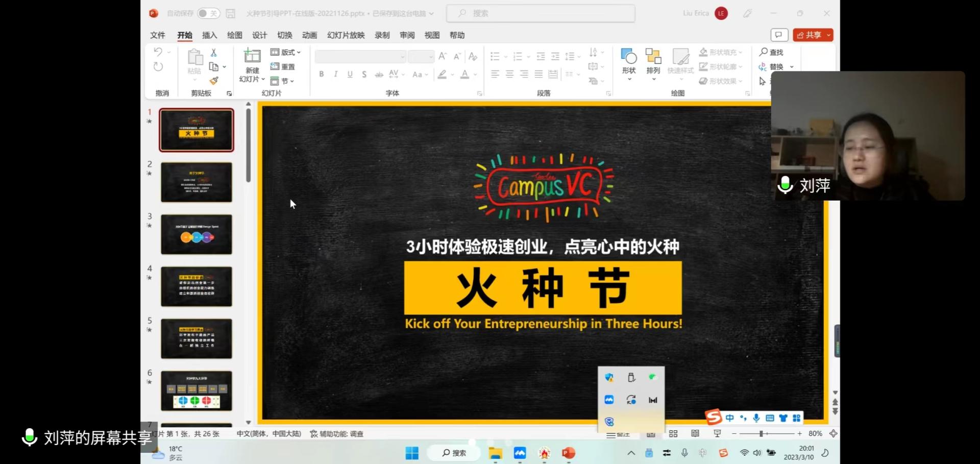980x464 pixels.
Task: Click the Cut scissors icon
Action: (x=214, y=53)
